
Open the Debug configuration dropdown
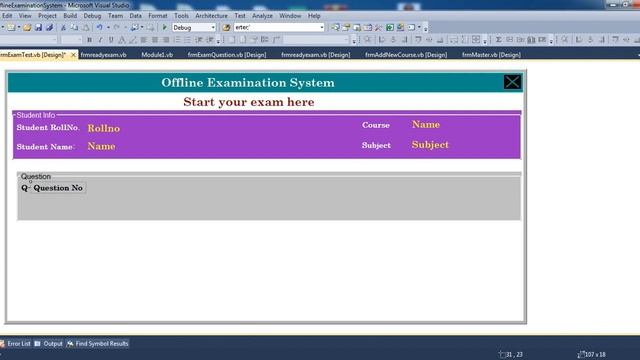pyautogui.click(x=194, y=27)
